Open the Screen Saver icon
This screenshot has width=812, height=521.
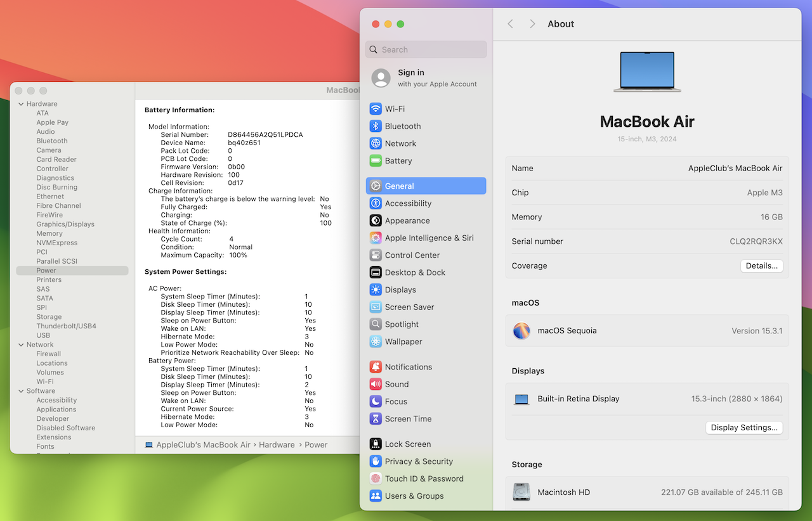[x=376, y=307]
